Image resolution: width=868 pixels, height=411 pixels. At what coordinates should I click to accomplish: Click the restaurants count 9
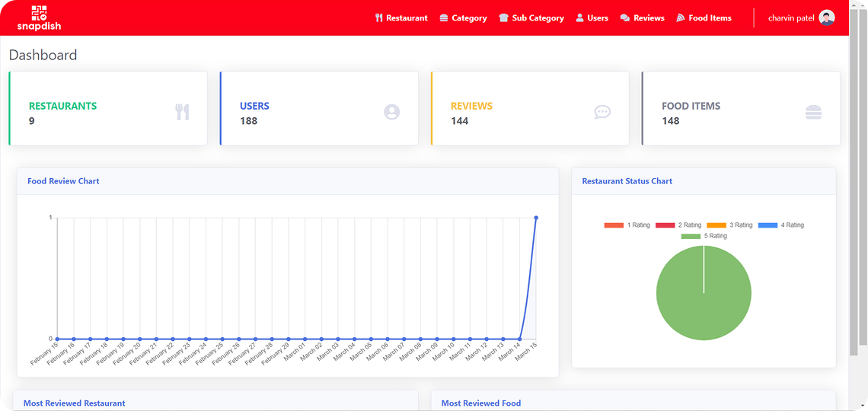[x=31, y=120]
